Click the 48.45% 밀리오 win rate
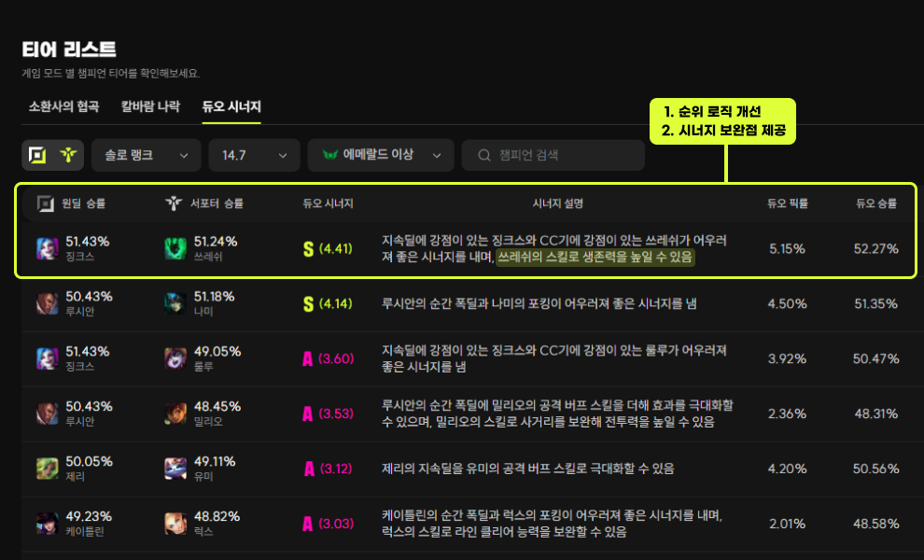Image resolution: width=924 pixels, height=560 pixels. 217,406
